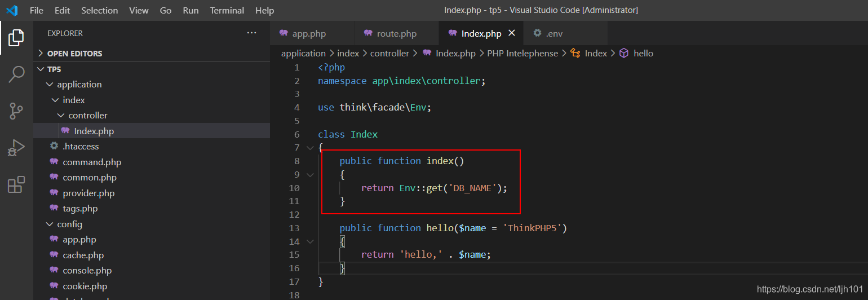Open the File menu
This screenshot has height=300, width=868.
(x=36, y=10)
